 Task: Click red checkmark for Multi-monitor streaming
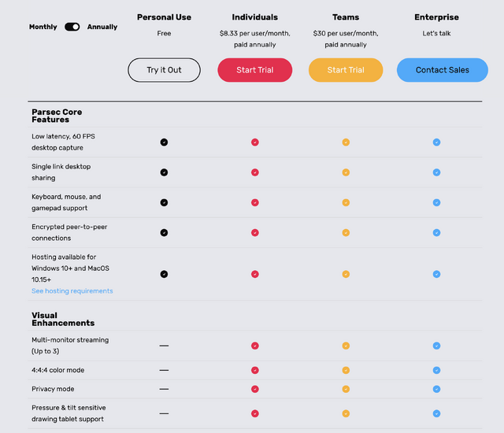tap(255, 346)
